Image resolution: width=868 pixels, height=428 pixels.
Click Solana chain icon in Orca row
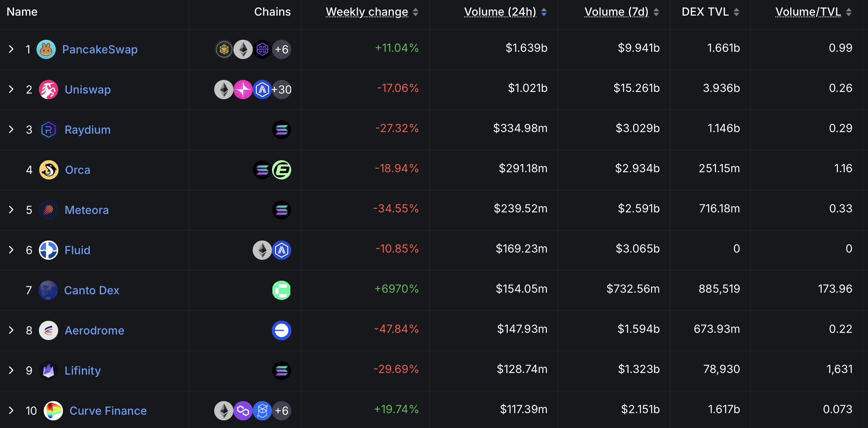click(x=262, y=170)
